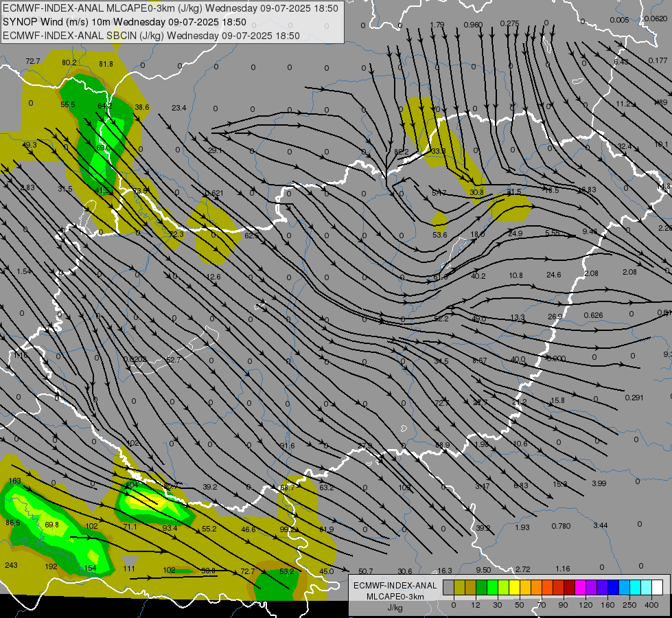Select map value 32.4
672x618 pixels.
click(x=625, y=146)
